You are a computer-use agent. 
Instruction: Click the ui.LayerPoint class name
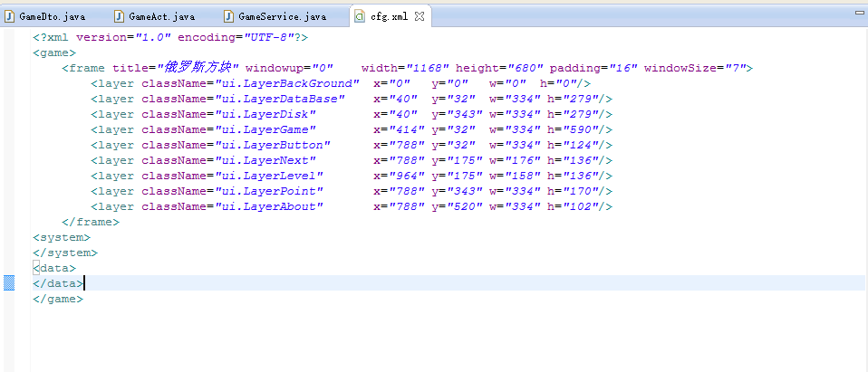point(268,191)
